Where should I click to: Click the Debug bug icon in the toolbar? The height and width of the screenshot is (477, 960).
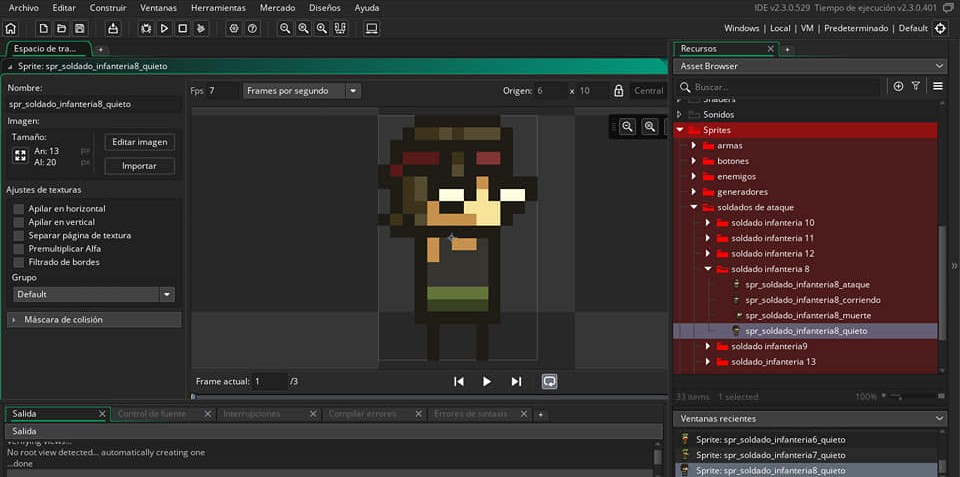[x=146, y=28]
